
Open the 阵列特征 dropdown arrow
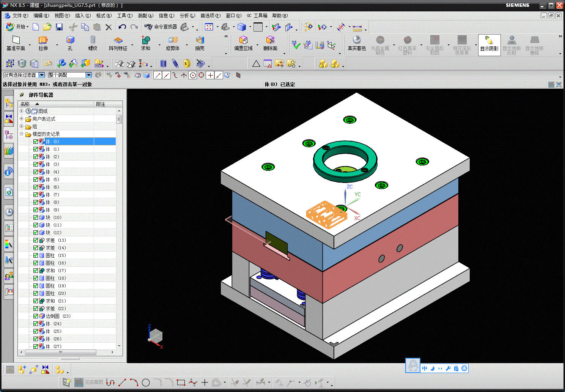(x=132, y=45)
